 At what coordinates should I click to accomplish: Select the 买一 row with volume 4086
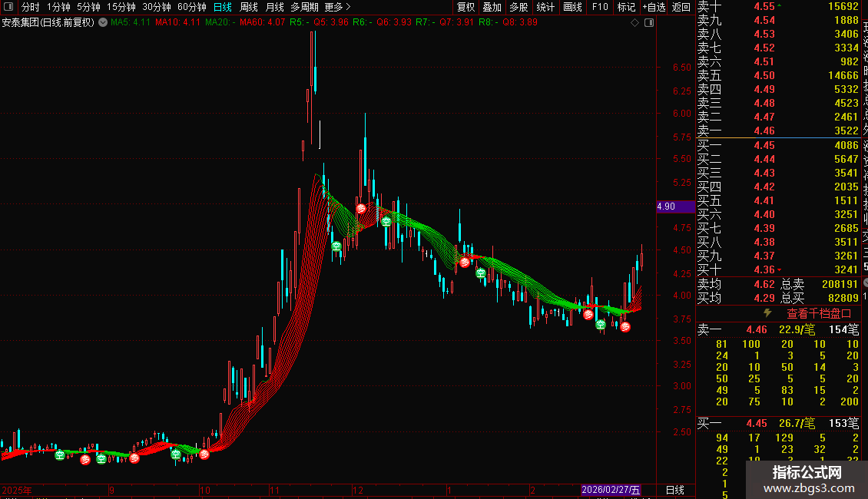click(x=778, y=146)
